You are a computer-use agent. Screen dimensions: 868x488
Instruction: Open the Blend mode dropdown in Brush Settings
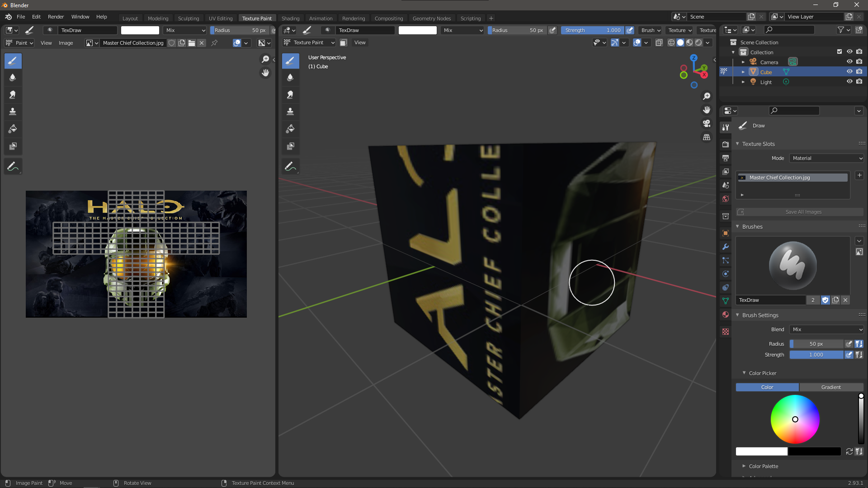pyautogui.click(x=826, y=329)
